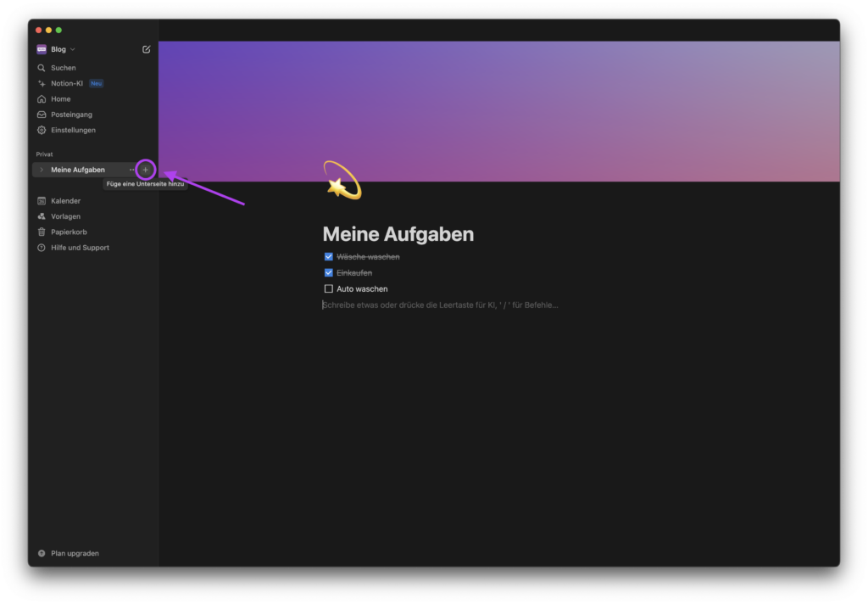Click the trash can icon beside Papierkorb
868x604 pixels.
[42, 232]
